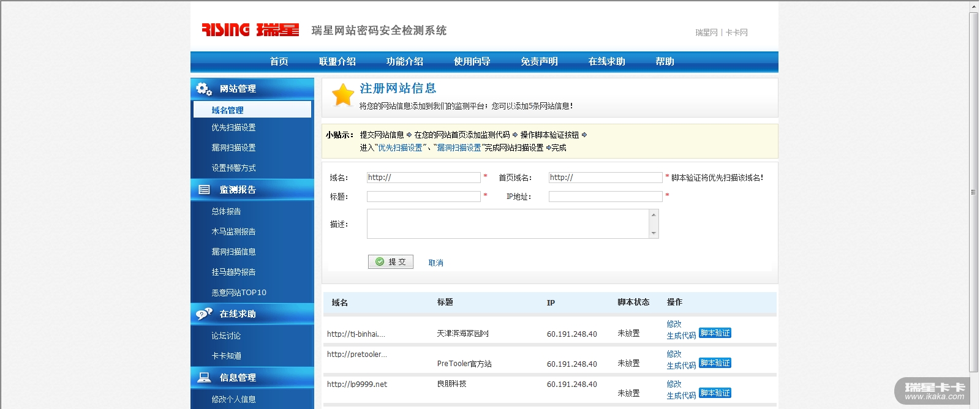Click the Rising logo in header
This screenshot has width=980, height=409.
pyautogui.click(x=250, y=29)
